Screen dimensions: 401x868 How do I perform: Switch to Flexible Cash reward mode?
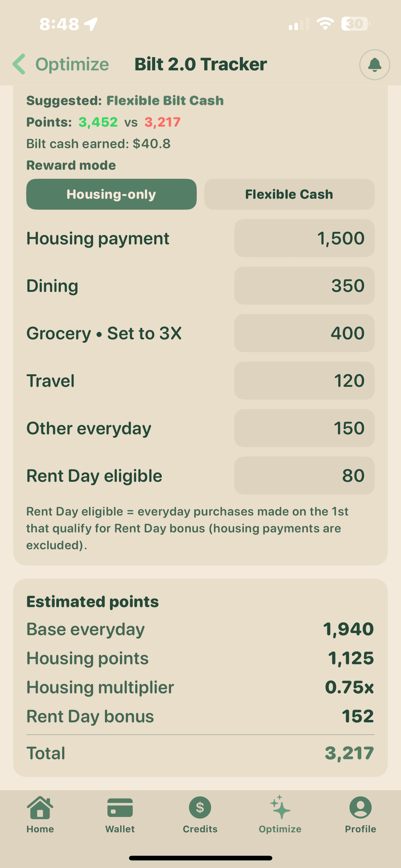289,194
